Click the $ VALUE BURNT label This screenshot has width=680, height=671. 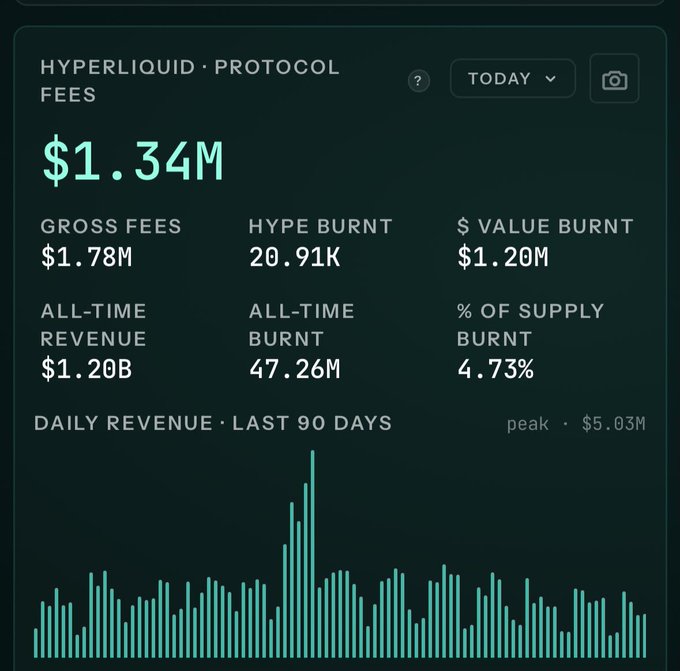[x=545, y=226]
